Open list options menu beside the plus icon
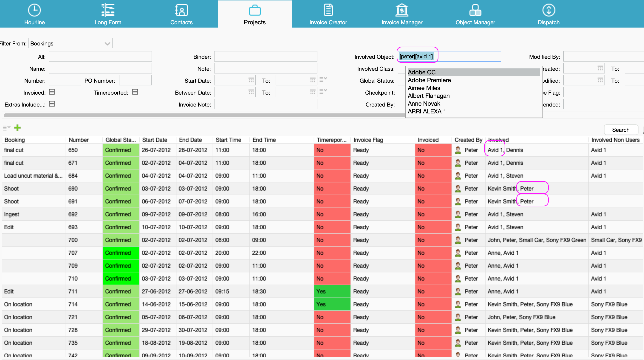Image resolution: width=644 pixels, height=360 pixels. tap(6, 128)
